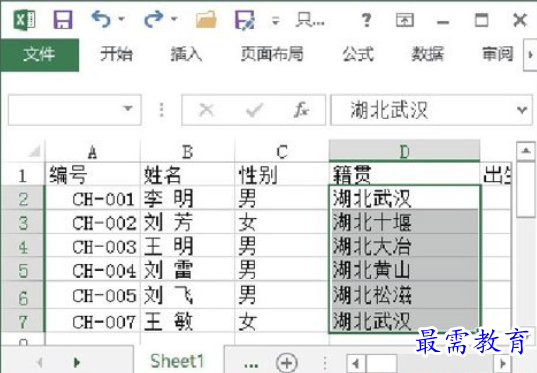Select the name cell 王 敏

point(187,321)
